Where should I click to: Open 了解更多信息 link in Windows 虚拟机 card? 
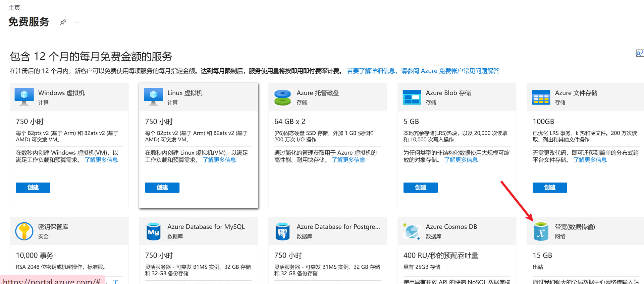click(101, 160)
